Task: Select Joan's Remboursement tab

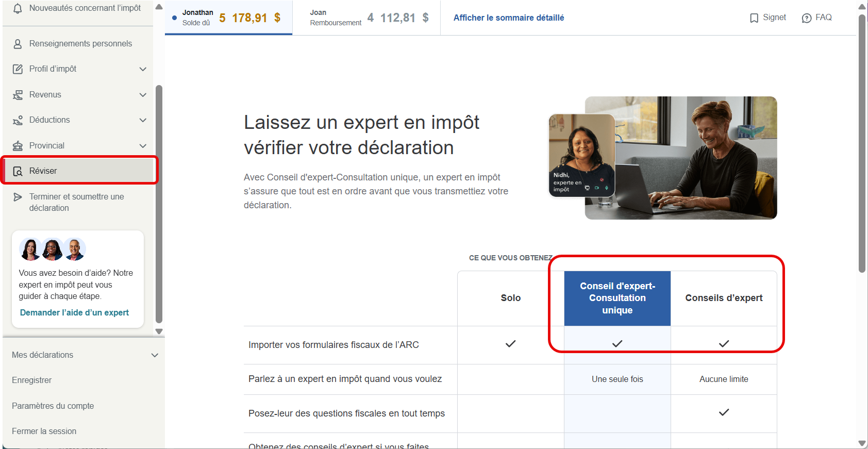Action: click(366, 18)
